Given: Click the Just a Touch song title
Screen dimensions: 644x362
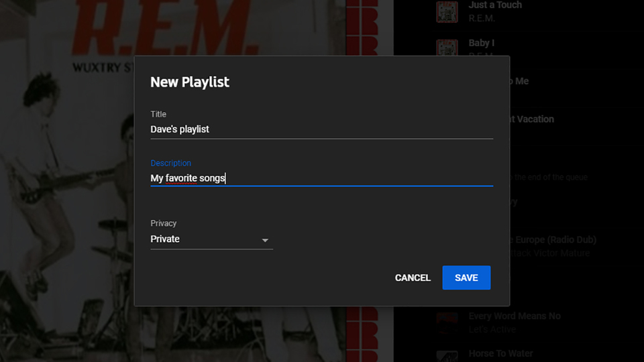Looking at the screenshot, I should pyautogui.click(x=495, y=5).
